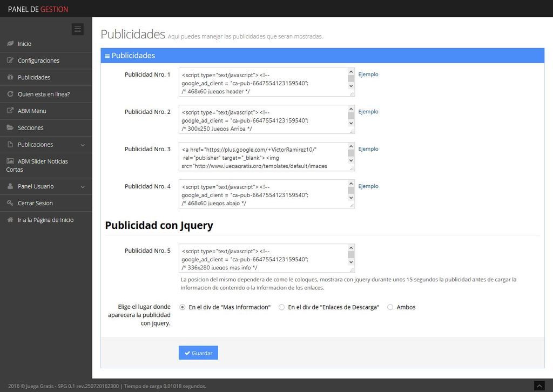Click scroll-down arrow in Publicidad Nro. 5 textarea
Viewport: 553px width, 392px height.
[351, 262]
